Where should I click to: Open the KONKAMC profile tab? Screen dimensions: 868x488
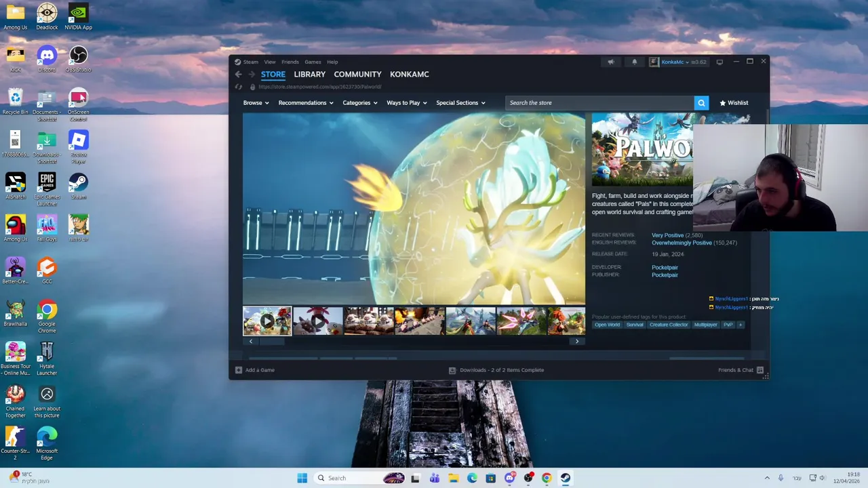click(410, 75)
